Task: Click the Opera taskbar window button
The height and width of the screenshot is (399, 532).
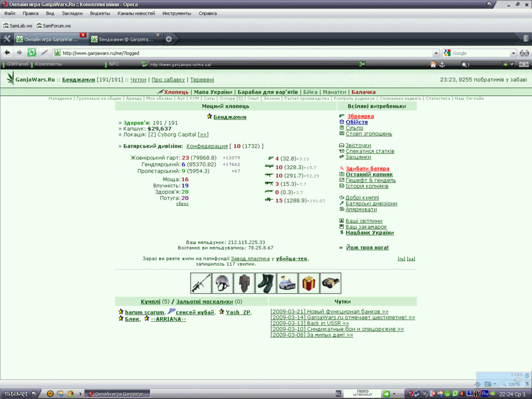Action: coord(117,394)
